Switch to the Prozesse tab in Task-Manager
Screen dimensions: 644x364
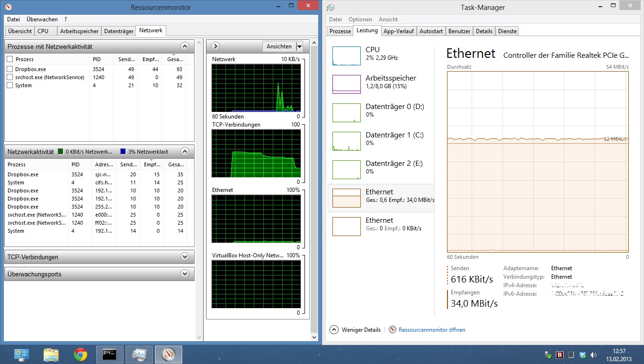(340, 31)
